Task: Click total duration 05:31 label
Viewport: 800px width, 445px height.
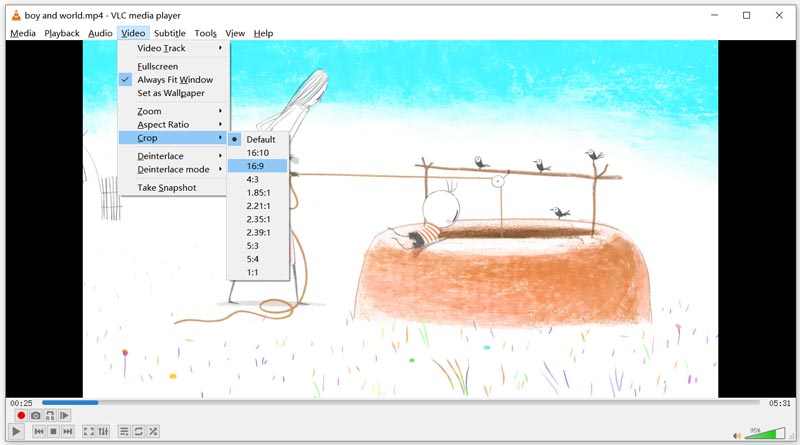Action: click(x=780, y=403)
